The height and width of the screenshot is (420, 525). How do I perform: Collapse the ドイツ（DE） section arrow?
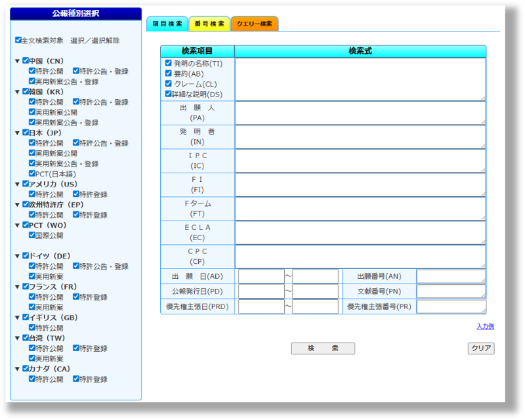pyautogui.click(x=17, y=256)
